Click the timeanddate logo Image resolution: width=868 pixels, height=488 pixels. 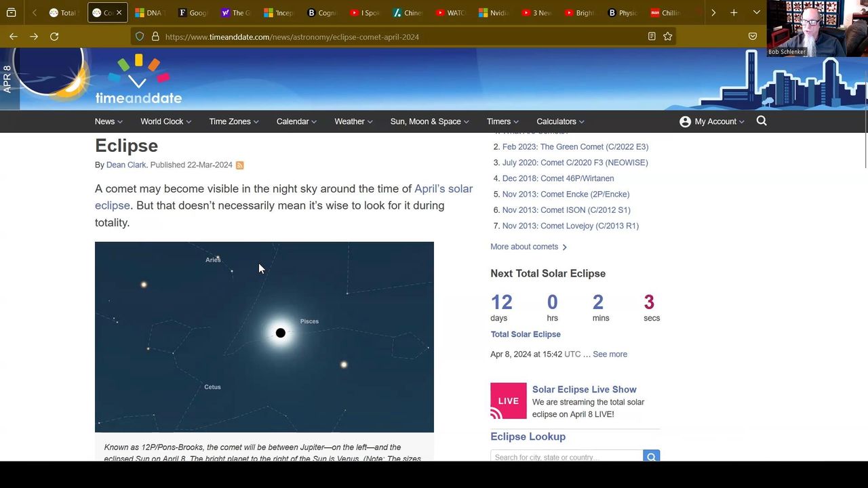[138, 80]
